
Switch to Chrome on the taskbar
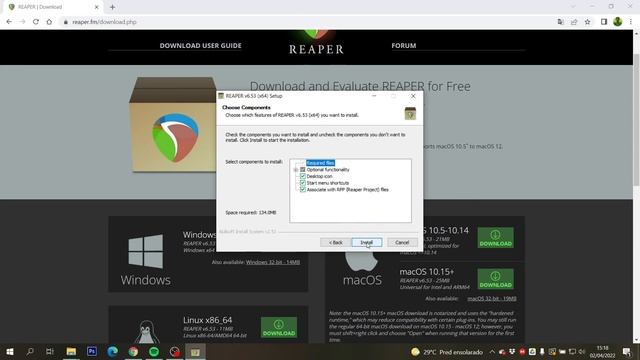point(133,351)
